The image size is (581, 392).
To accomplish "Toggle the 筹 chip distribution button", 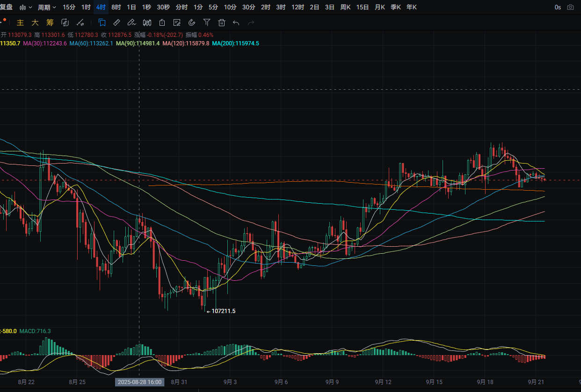I will [x=50, y=22].
